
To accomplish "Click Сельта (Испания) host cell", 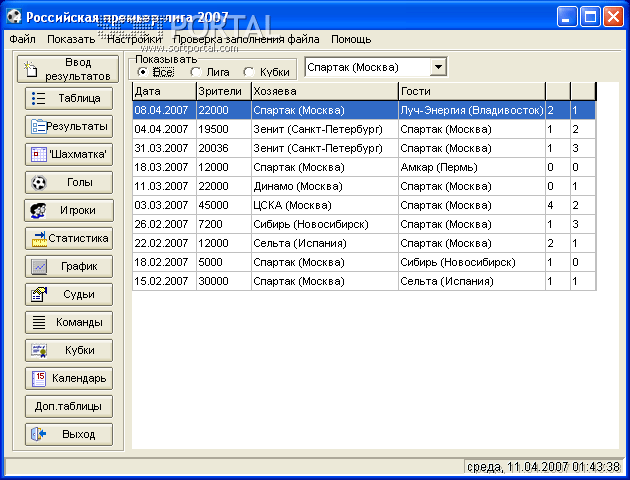I will pyautogui.click(x=325, y=243).
